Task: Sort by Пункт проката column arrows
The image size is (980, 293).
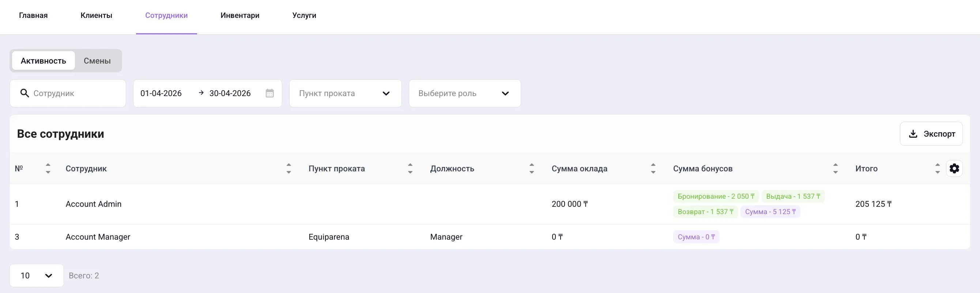Action: coord(410,168)
